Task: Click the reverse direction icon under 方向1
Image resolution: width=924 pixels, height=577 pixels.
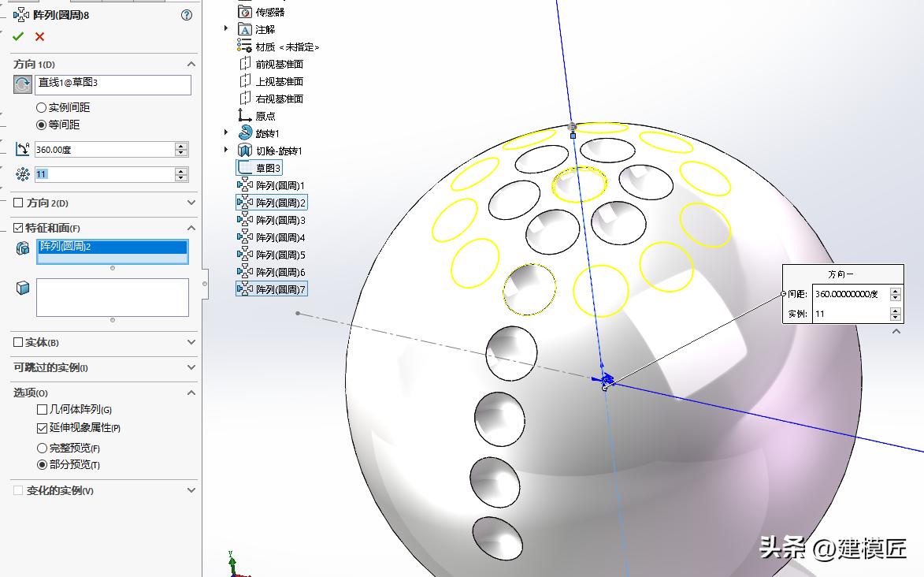Action: (23, 84)
